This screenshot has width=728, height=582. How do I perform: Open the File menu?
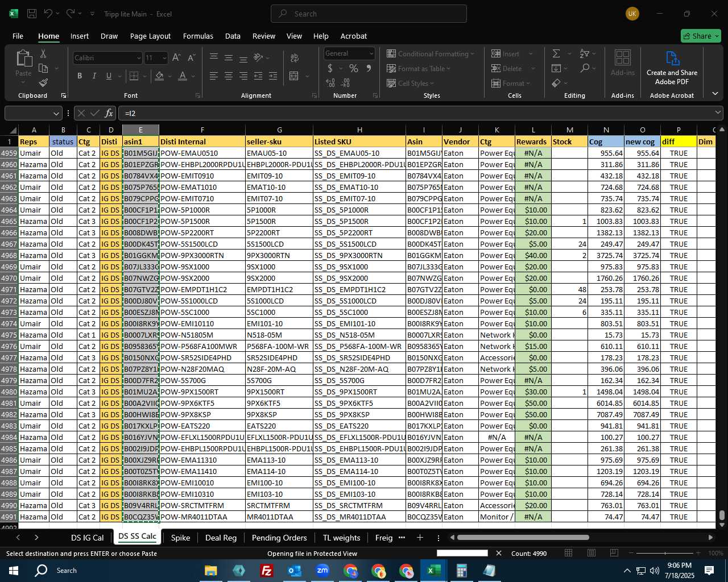click(18, 36)
